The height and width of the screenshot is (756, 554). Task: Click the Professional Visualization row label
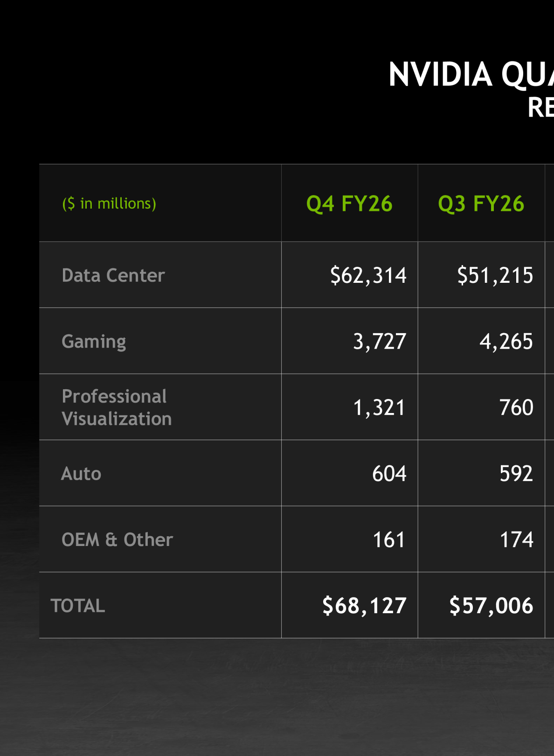(x=117, y=407)
